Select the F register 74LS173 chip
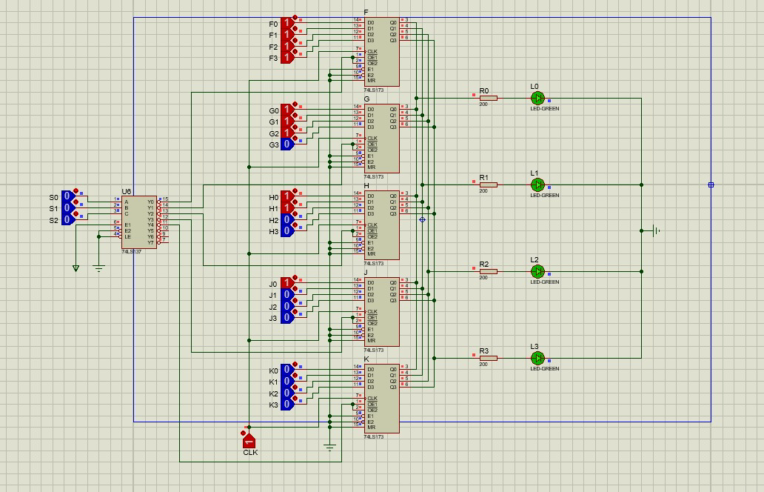Viewport: 764px width, 492px height. pos(382,52)
